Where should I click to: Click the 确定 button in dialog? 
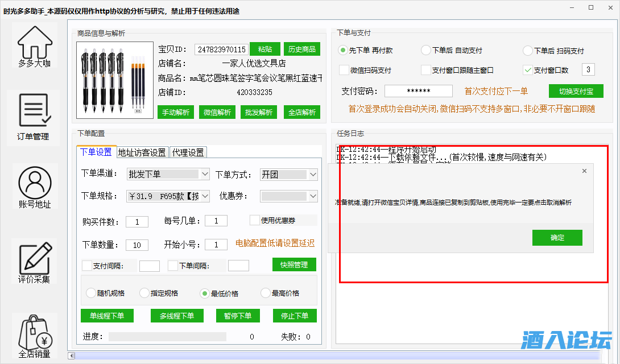tap(557, 238)
